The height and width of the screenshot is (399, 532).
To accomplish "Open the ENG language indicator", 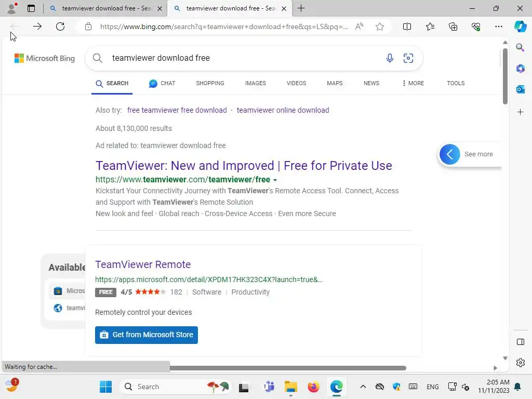I will pos(433,387).
